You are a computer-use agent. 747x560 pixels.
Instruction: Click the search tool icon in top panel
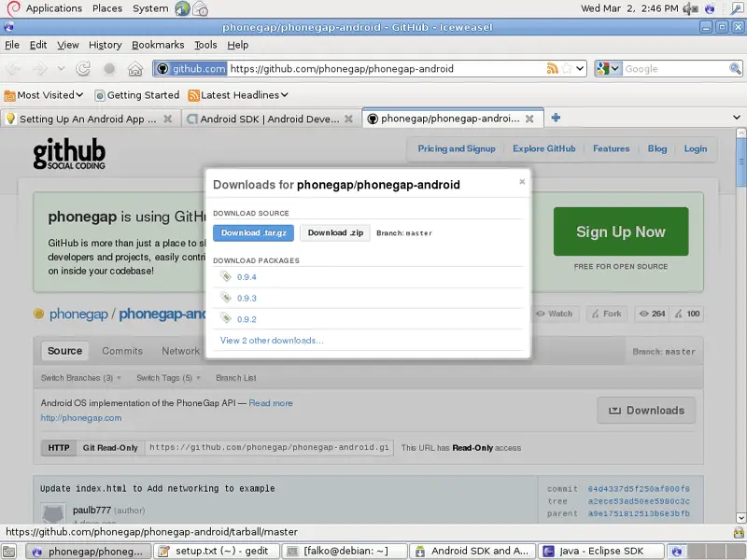pos(736,8)
